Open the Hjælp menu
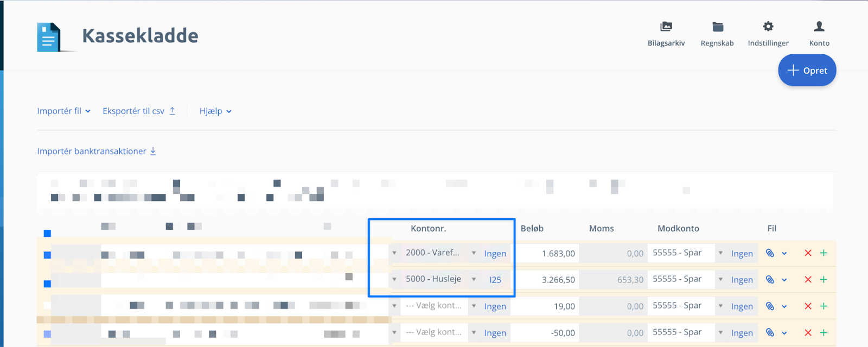This screenshot has height=347, width=868. pyautogui.click(x=215, y=111)
